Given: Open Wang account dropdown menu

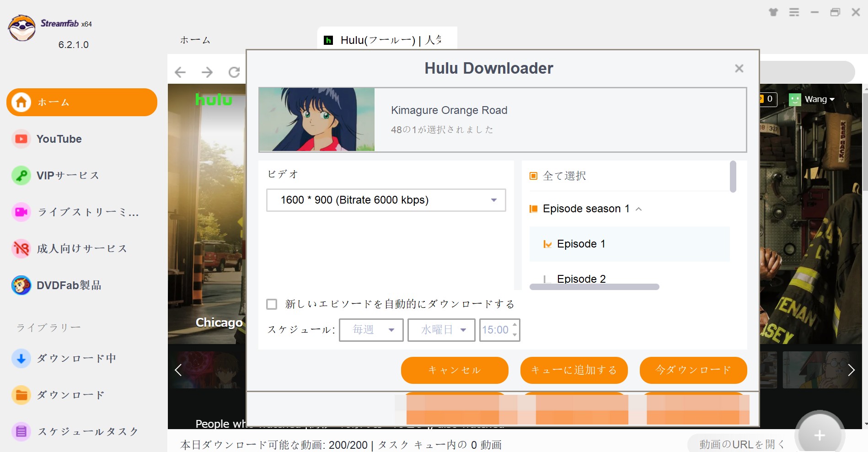Looking at the screenshot, I should pos(820,99).
